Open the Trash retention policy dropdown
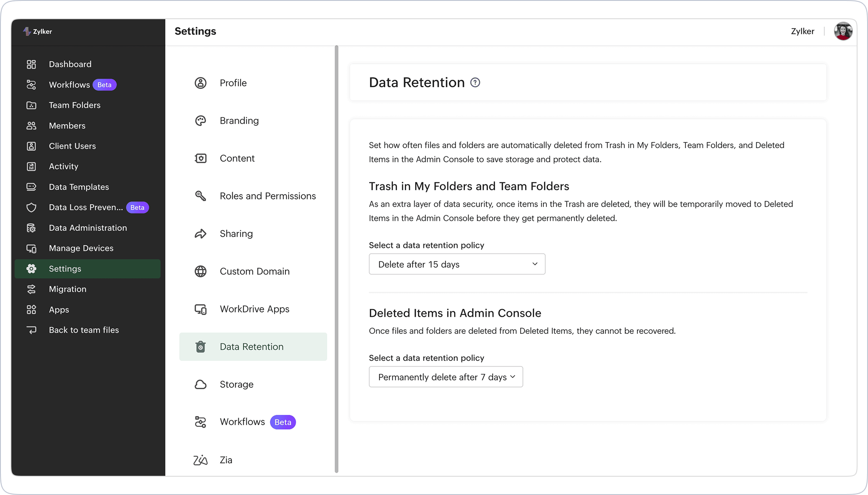Screen dimensions: 868x495 pos(457,264)
